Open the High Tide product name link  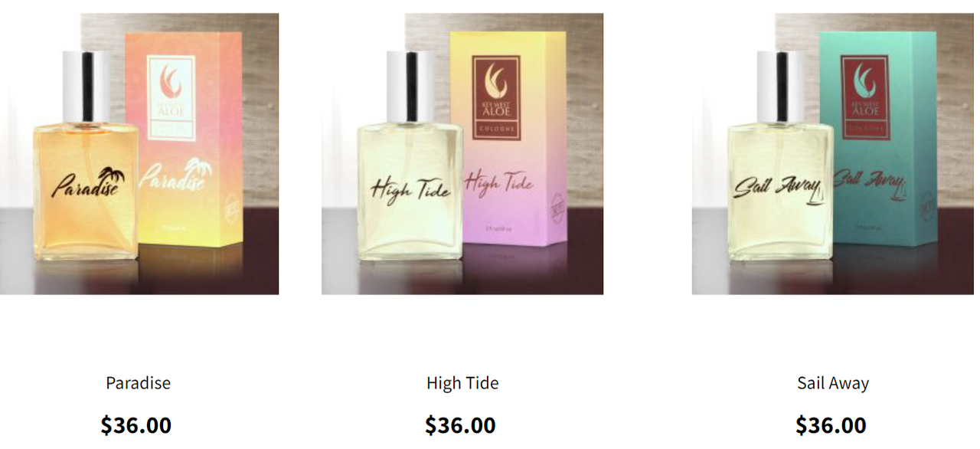462,383
